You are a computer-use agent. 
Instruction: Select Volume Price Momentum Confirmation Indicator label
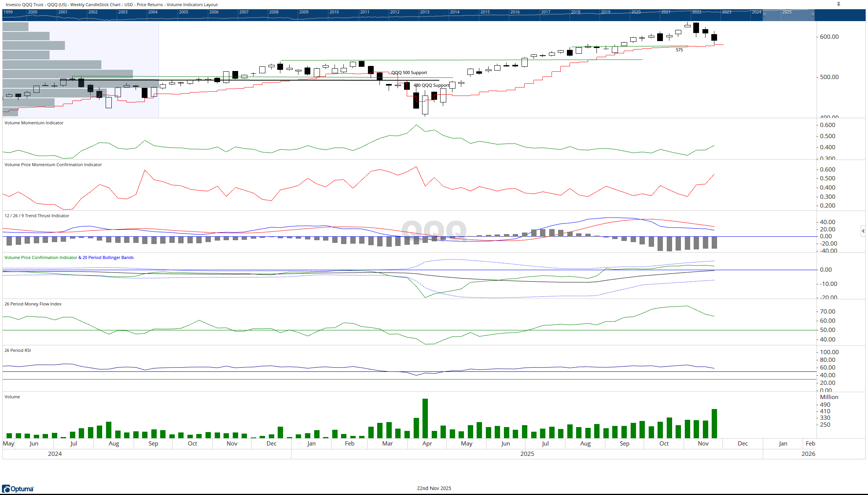(x=53, y=165)
